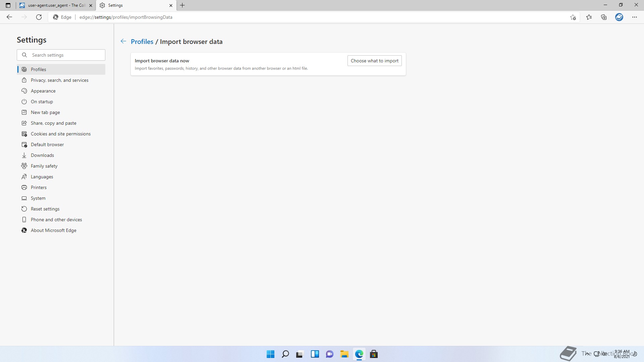Click the Profiles breadcrumb link
The width and height of the screenshot is (644, 362).
(x=142, y=42)
